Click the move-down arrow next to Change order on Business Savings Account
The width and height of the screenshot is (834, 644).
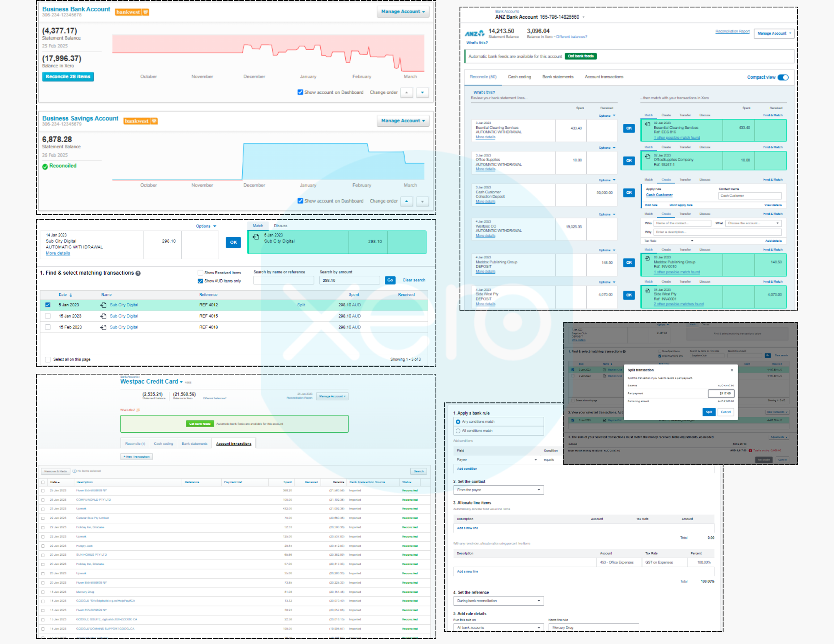tap(422, 201)
